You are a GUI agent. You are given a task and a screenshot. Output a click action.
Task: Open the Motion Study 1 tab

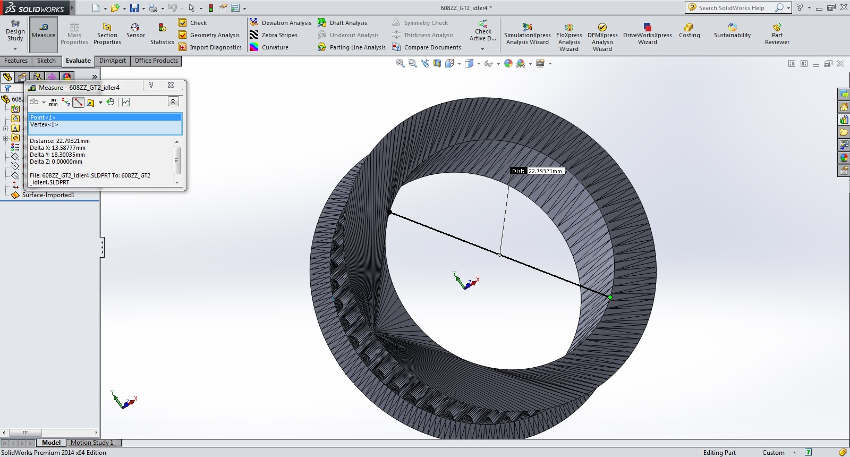[x=92, y=442]
